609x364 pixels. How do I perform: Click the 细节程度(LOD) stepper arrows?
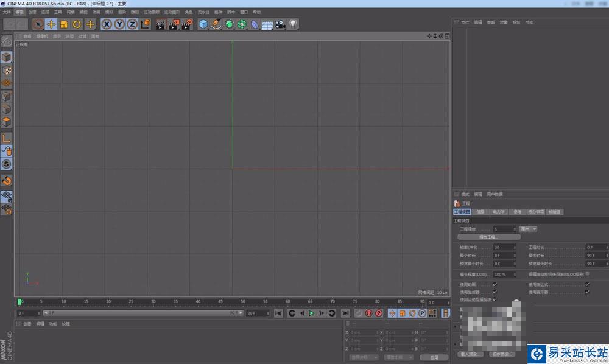tap(515, 275)
